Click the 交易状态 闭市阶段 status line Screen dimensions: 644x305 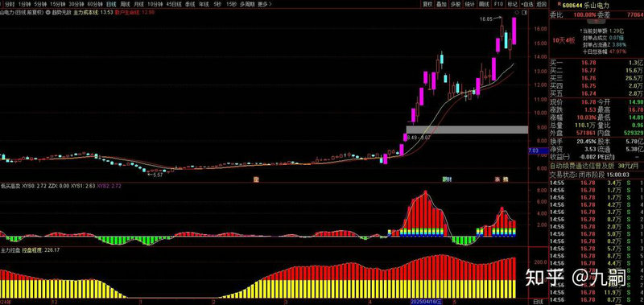590,175
